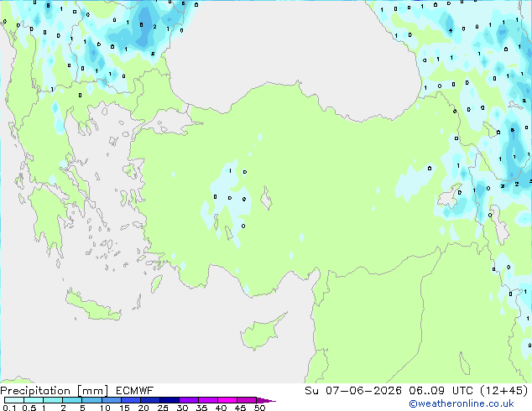Click the "15" legend value
The image size is (532, 411).
(124, 408)
